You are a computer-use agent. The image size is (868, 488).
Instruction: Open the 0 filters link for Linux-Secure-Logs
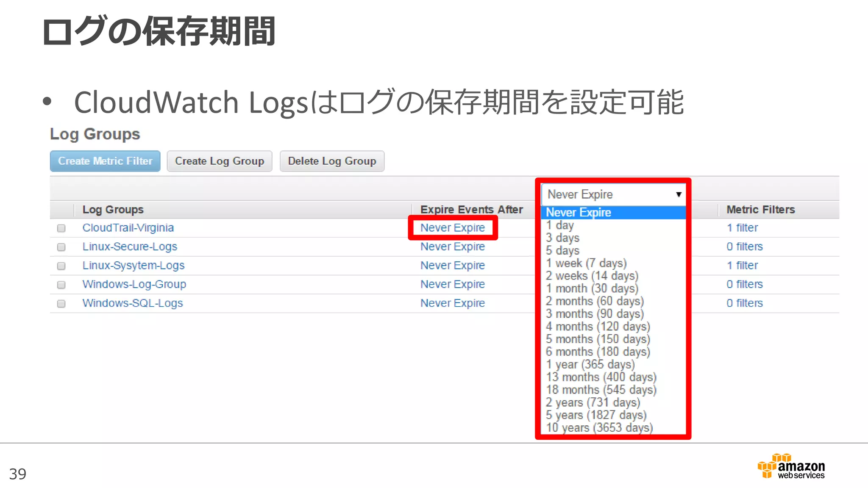click(745, 247)
